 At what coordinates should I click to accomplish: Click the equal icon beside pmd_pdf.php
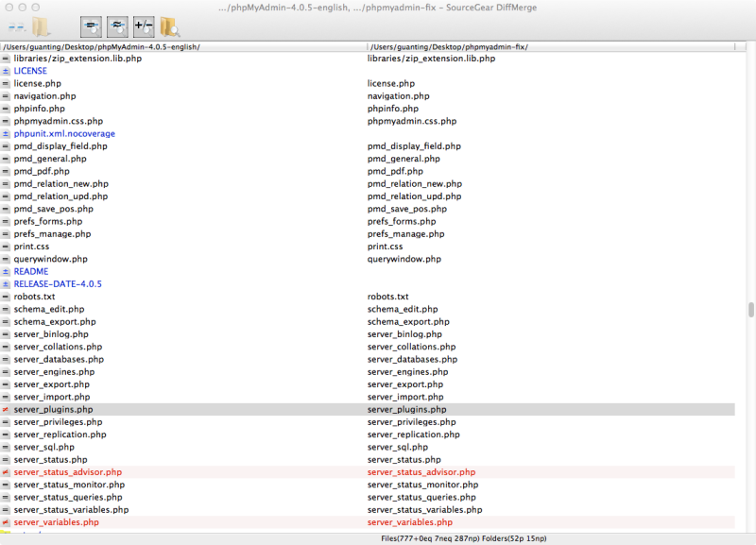point(6,171)
